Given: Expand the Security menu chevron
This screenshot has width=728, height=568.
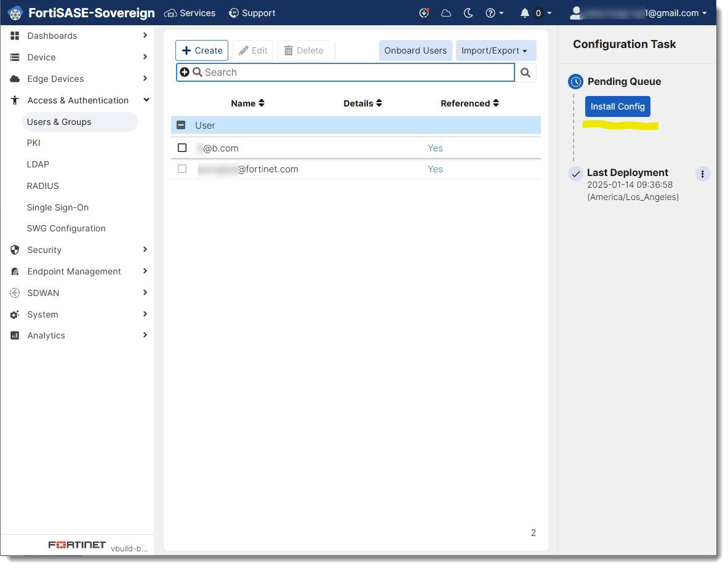Looking at the screenshot, I should coord(145,249).
